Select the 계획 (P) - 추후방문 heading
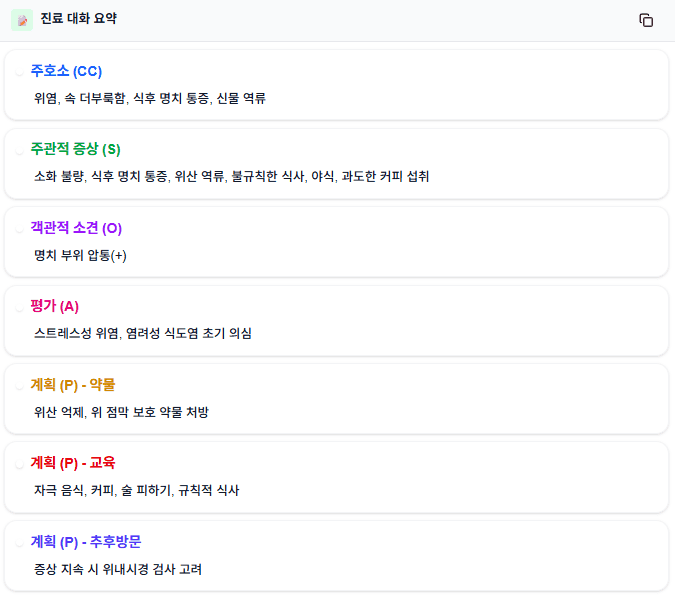This screenshot has width=675, height=600. click(86, 541)
